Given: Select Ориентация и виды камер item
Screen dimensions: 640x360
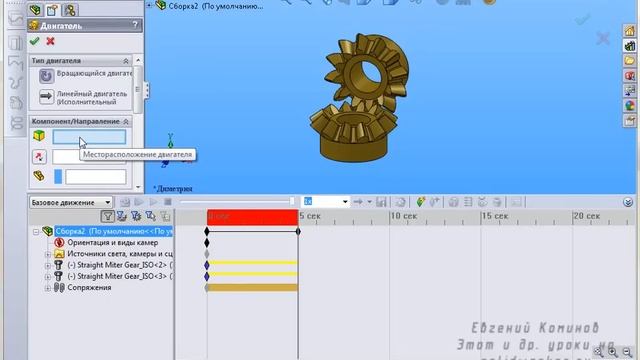Looking at the screenshot, I should pos(113,242).
